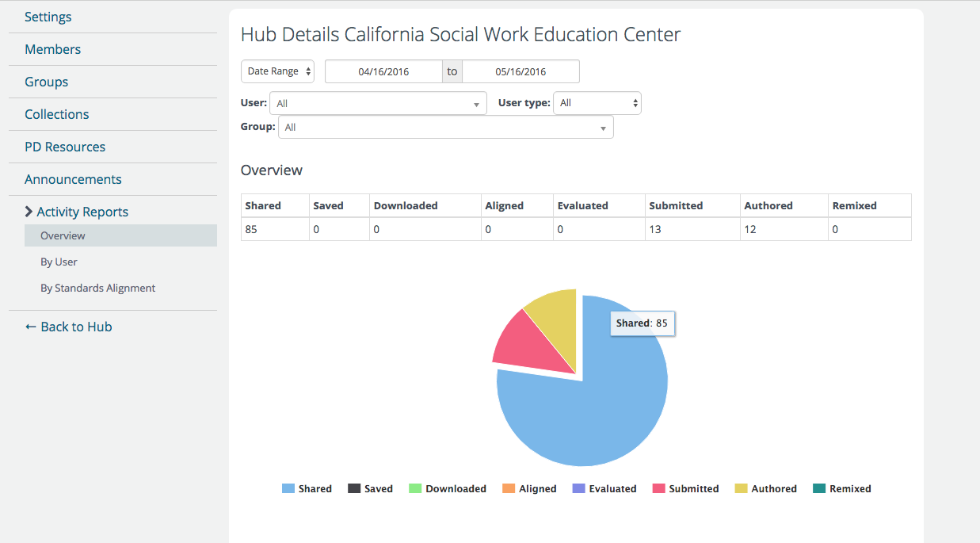The image size is (980, 543).
Task: Expand the Activity Reports chevron icon
Action: [x=29, y=212]
